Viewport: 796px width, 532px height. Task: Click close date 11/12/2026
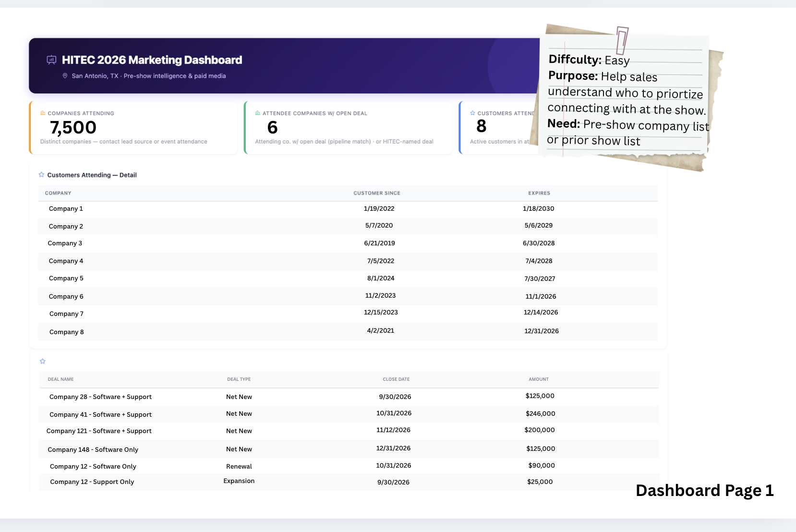[394, 430]
